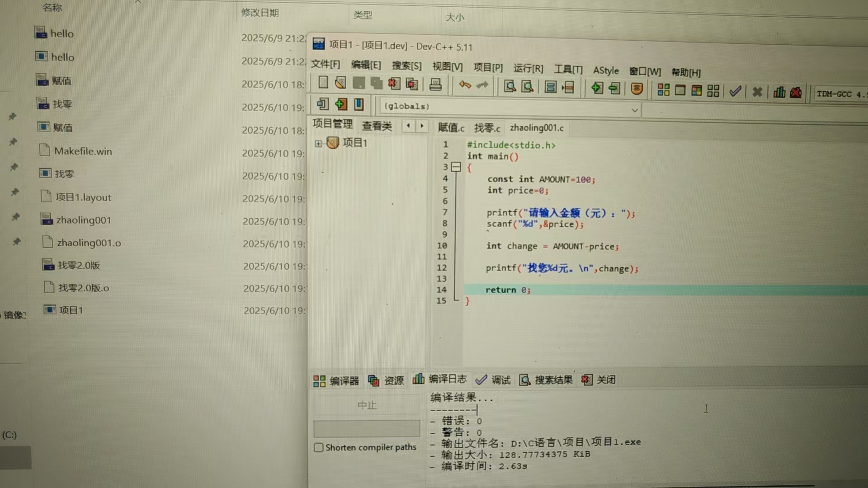Click the Compile (four colored squares) icon
The width and height of the screenshot is (868, 488).
pyautogui.click(x=663, y=90)
